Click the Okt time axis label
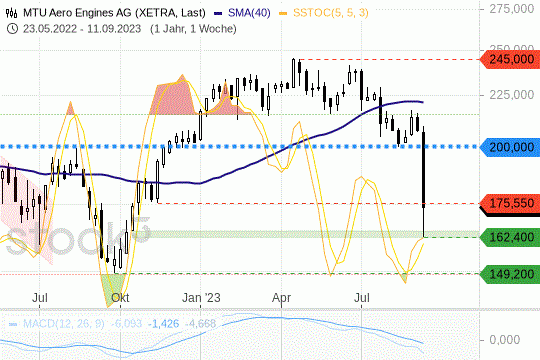 120,298
